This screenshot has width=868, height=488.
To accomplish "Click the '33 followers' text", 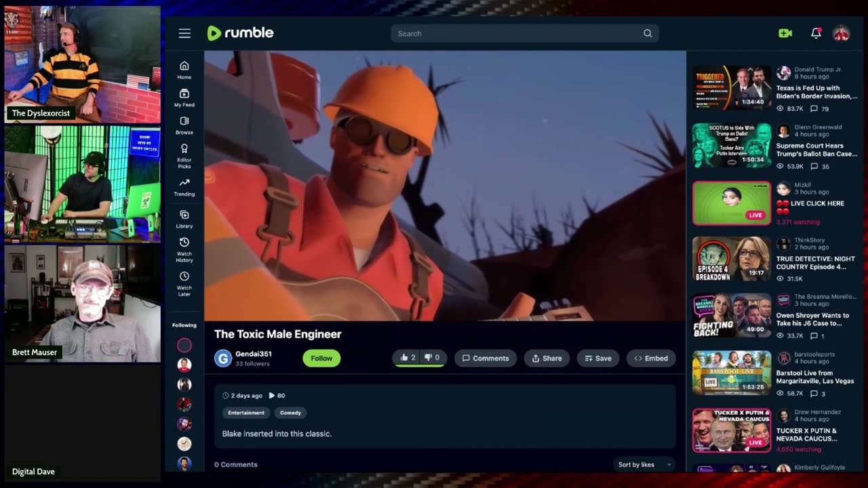I will pos(252,364).
